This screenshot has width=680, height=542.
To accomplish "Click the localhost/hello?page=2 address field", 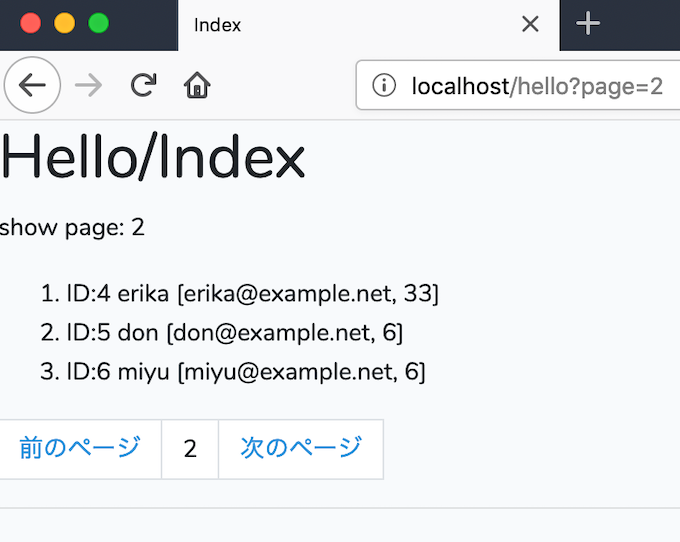I will click(536, 86).
